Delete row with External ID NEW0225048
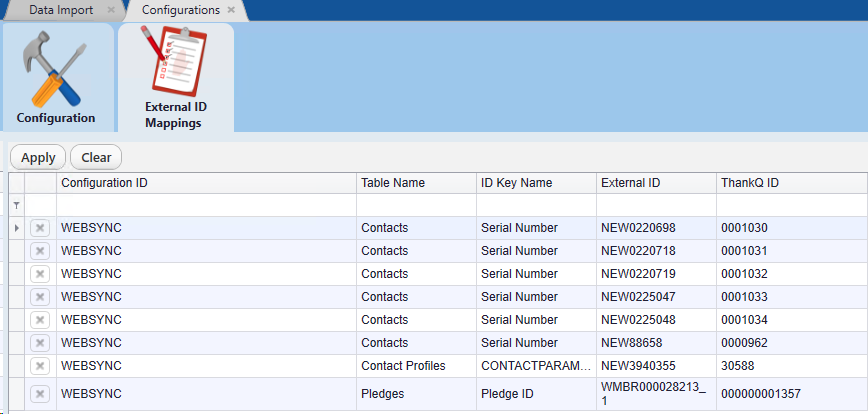This screenshot has height=414, width=868. (40, 320)
